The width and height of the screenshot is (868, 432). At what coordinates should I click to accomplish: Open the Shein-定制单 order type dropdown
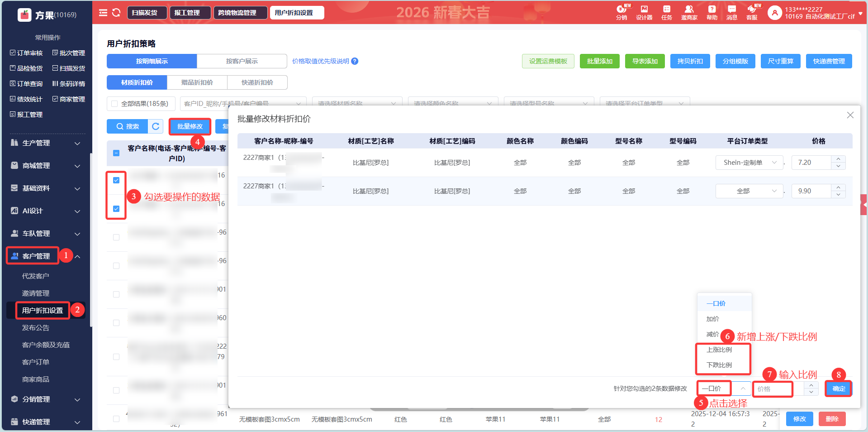tap(749, 163)
